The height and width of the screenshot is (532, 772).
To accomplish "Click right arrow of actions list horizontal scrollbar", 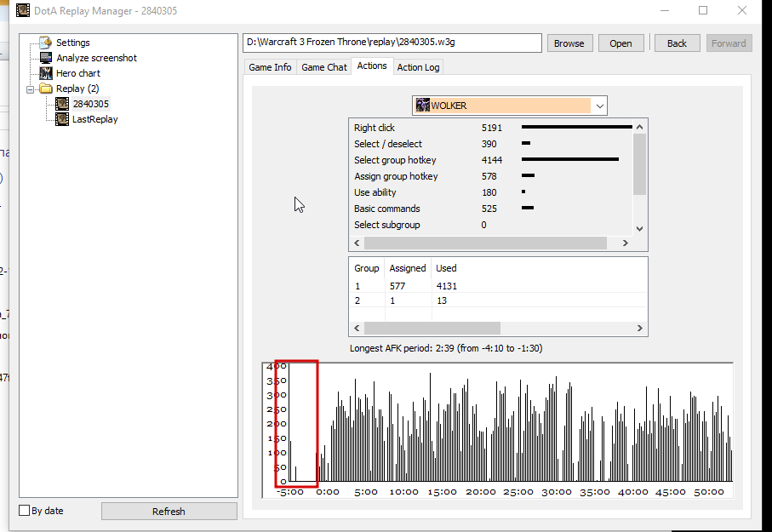I will pos(626,243).
